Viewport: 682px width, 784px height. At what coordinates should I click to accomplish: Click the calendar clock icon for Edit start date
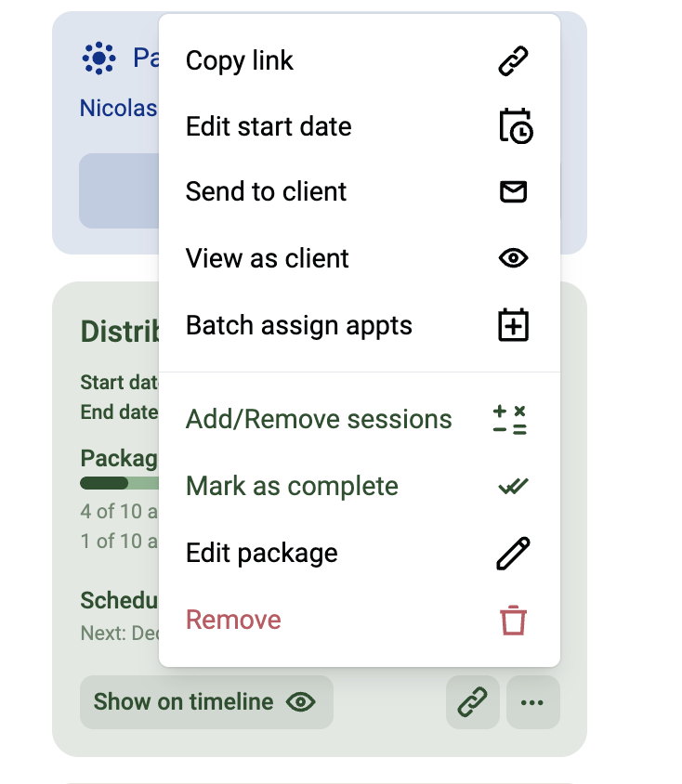516,126
